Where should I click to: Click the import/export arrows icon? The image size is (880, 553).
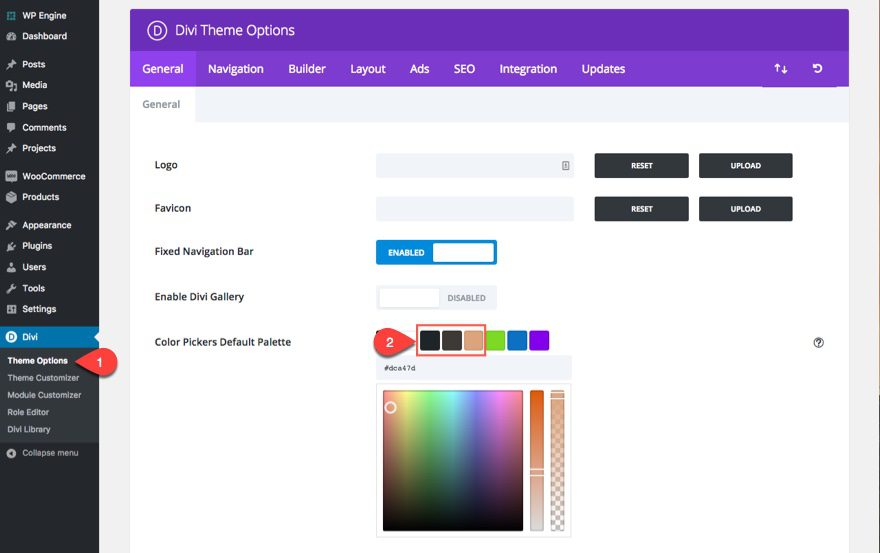[781, 69]
